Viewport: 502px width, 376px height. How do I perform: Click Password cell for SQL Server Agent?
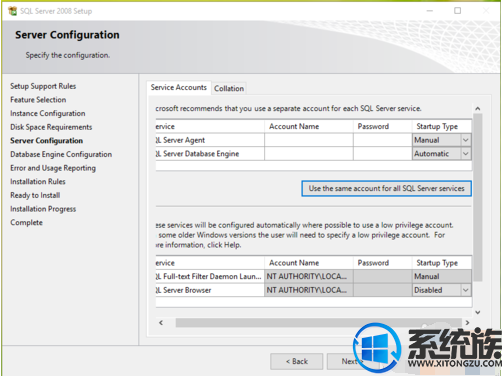383,140
